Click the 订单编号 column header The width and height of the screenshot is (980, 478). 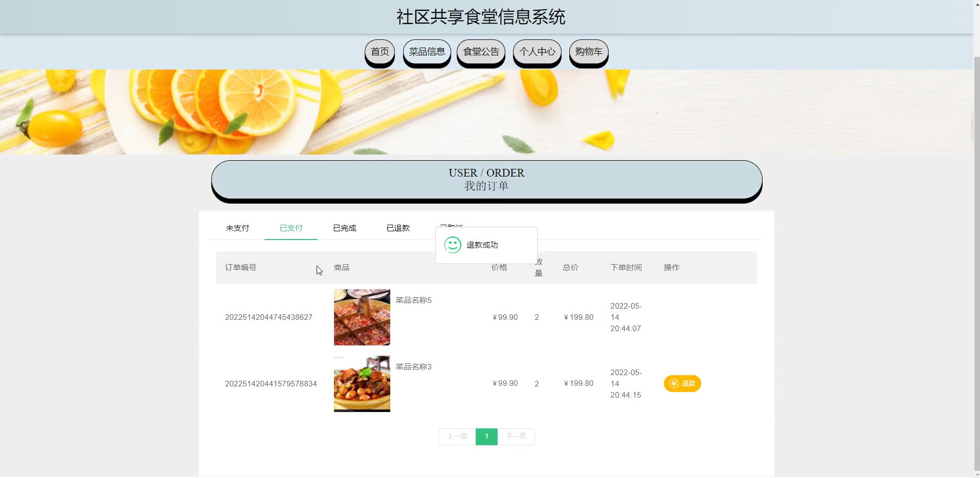tap(241, 268)
